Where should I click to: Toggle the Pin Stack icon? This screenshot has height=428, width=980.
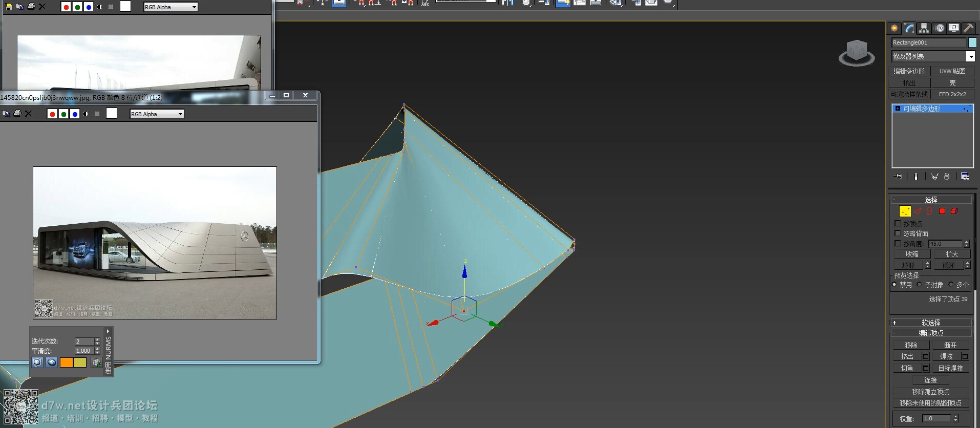(899, 177)
